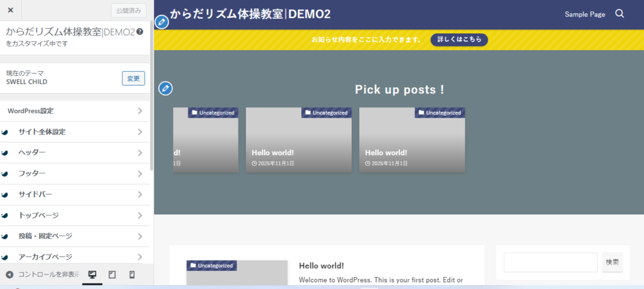Open the middle Hello world! pickup card
Screen dimensions: 644x289
pyautogui.click(x=299, y=139)
